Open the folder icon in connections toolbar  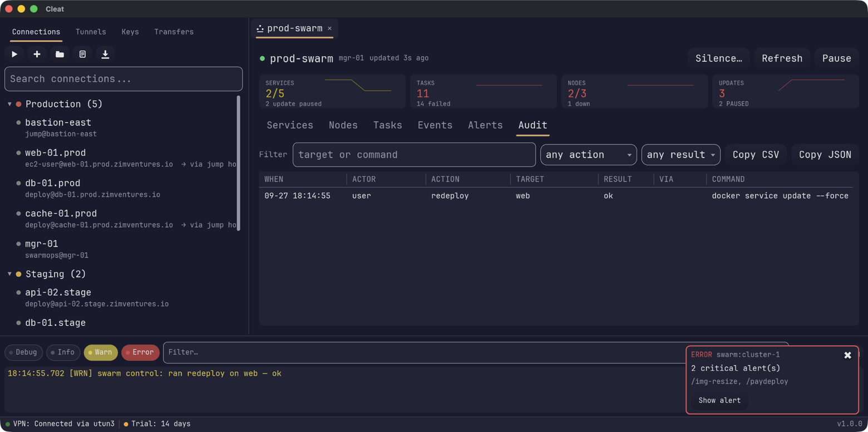point(60,54)
